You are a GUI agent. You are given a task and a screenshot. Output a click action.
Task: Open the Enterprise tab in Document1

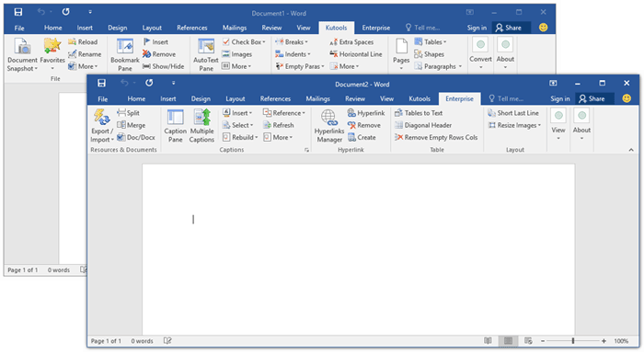(375, 28)
